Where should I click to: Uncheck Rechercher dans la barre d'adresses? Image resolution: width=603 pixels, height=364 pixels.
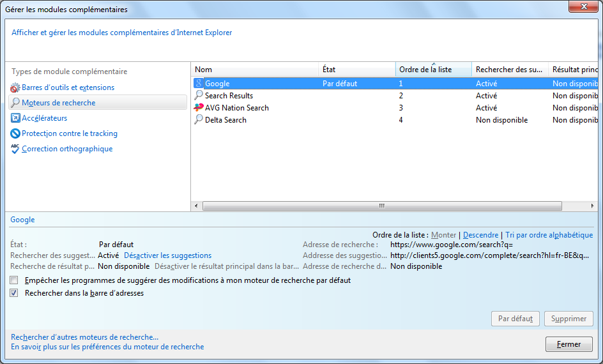tap(14, 293)
